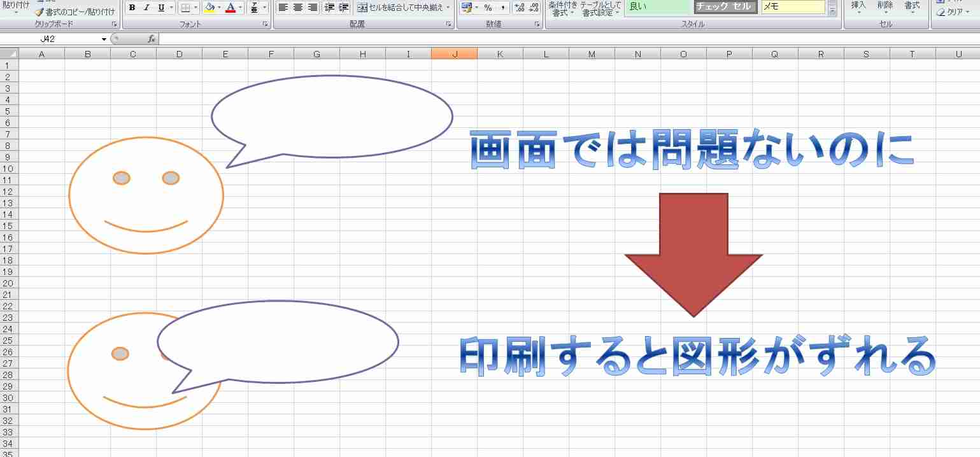Open font color dropdown arrow

pyautogui.click(x=240, y=8)
